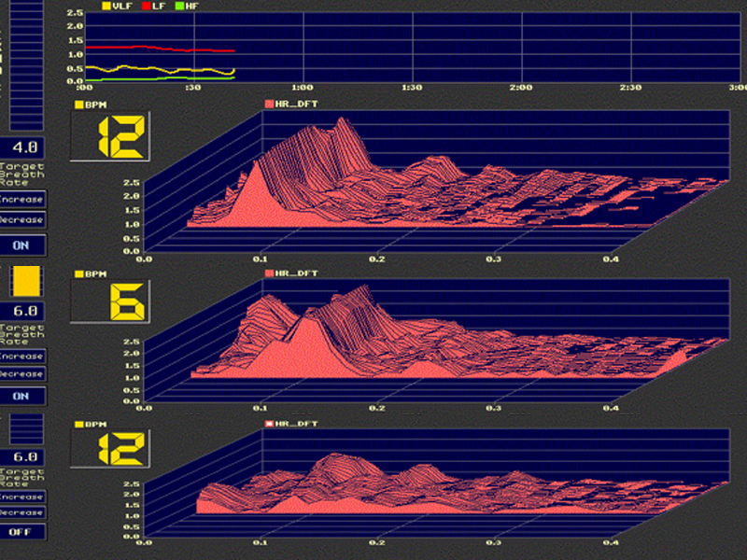
Task: Click Increase in the middle breath rate panel
Action: coord(22,357)
